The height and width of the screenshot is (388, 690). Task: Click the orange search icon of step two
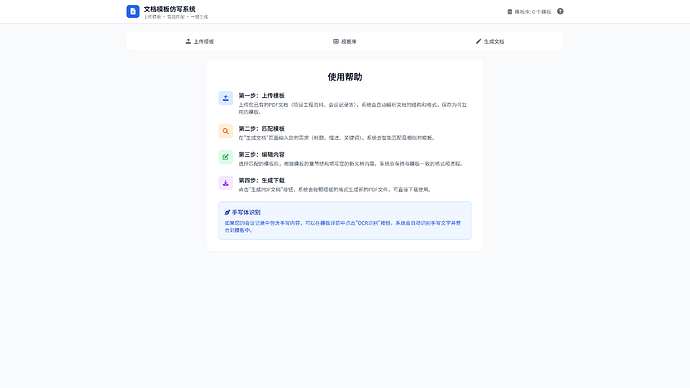(x=226, y=131)
